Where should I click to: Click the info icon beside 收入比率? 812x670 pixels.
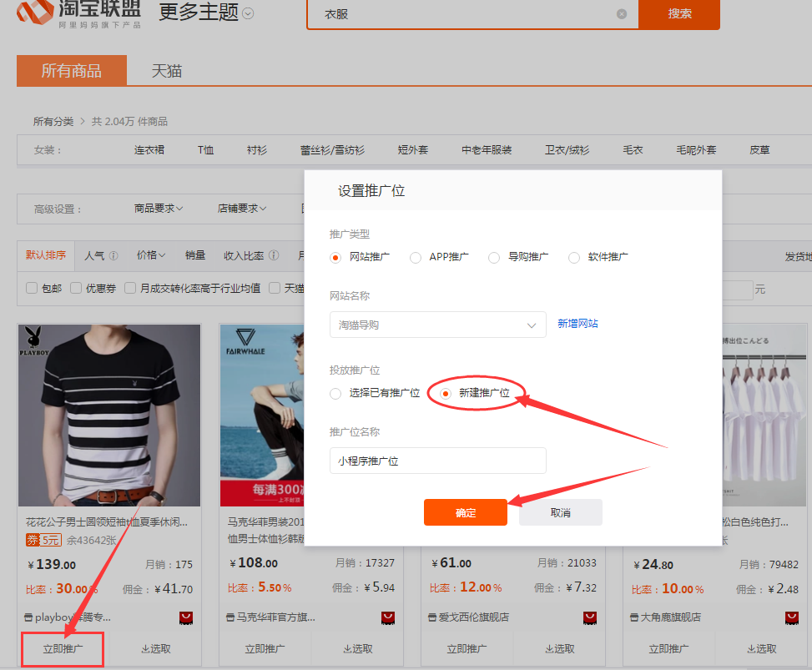274,256
